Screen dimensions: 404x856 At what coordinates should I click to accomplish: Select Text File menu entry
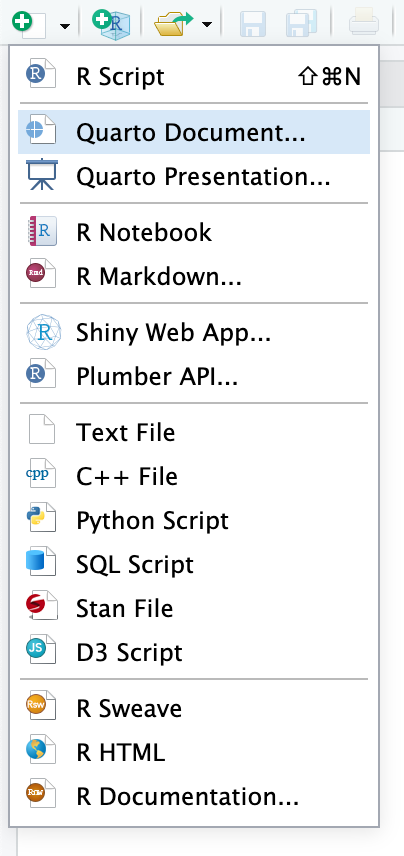[194, 432]
